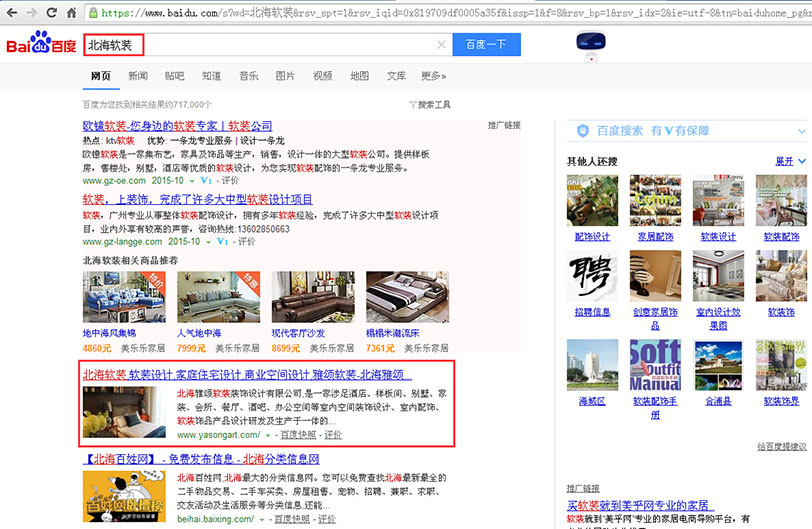This screenshot has height=529, width=812.
Task: Click bedroom thumbnail in yasongart result
Action: coord(124,413)
